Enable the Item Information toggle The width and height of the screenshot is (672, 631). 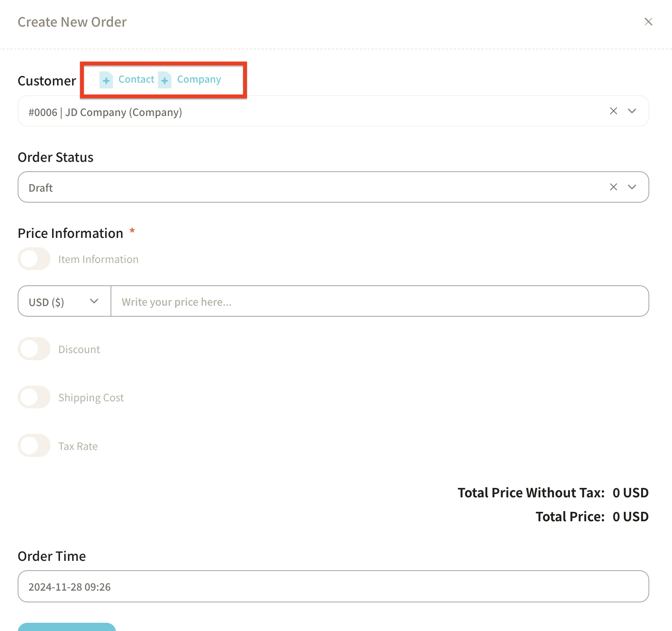pyautogui.click(x=34, y=259)
